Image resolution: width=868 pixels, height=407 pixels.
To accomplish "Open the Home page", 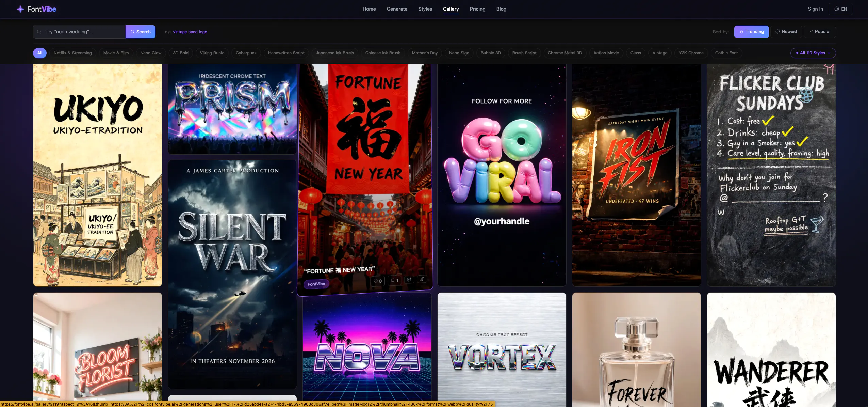I will pos(369,9).
